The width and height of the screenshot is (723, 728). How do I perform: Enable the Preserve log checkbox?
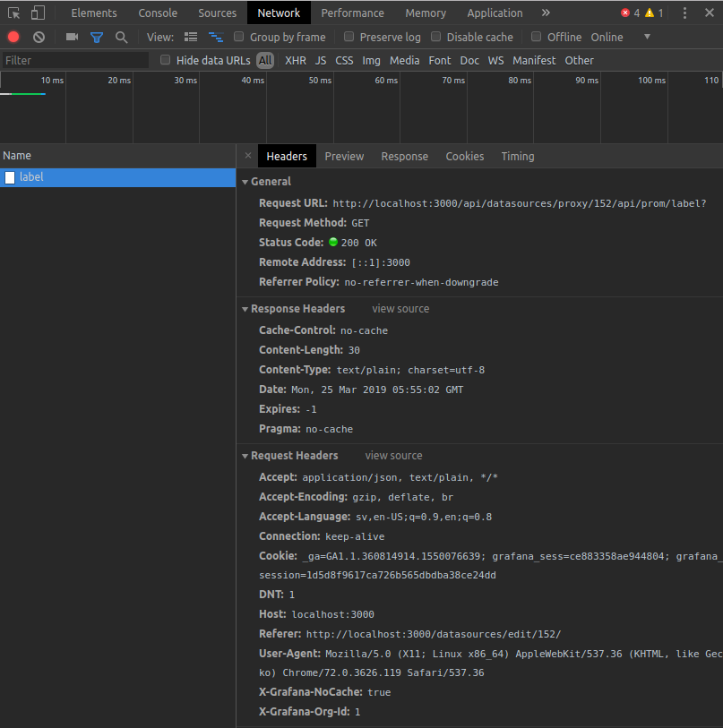point(349,37)
